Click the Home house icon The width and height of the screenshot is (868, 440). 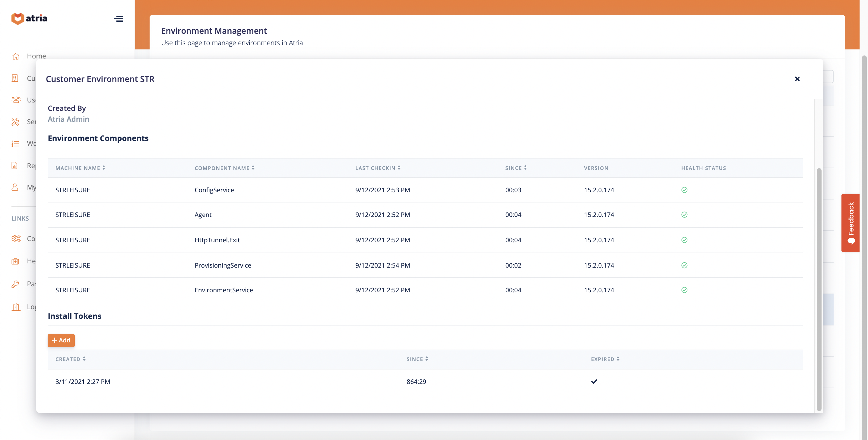click(15, 56)
